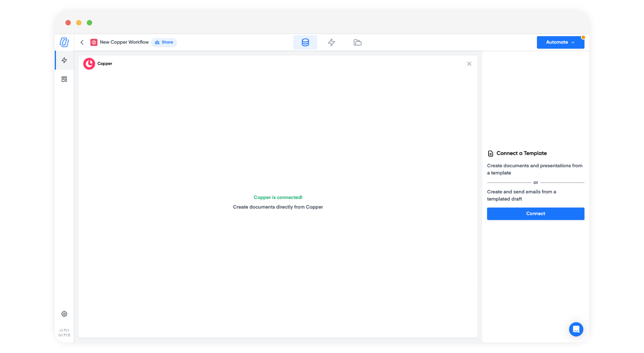Click the document icon beside Connect a Template
Image resolution: width=644 pixels, height=353 pixels.
[x=490, y=154]
